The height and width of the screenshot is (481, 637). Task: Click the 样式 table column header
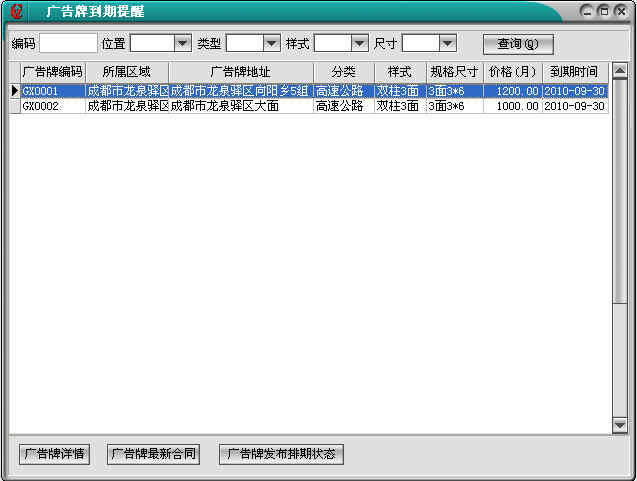(x=400, y=72)
